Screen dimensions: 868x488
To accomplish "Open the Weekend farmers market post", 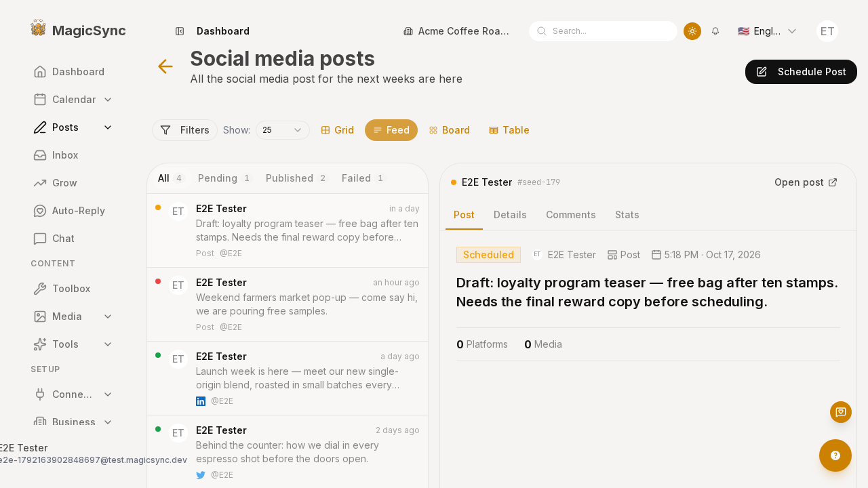I will click(x=288, y=304).
